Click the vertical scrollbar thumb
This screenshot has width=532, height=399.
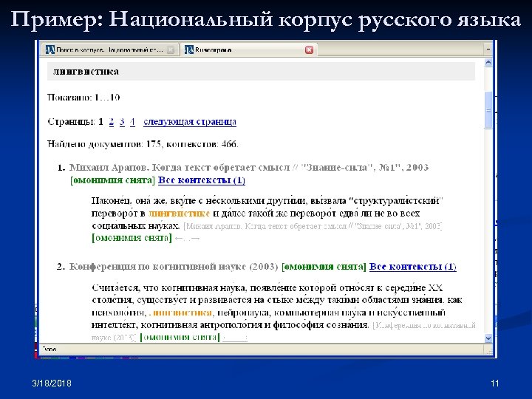coord(488,110)
